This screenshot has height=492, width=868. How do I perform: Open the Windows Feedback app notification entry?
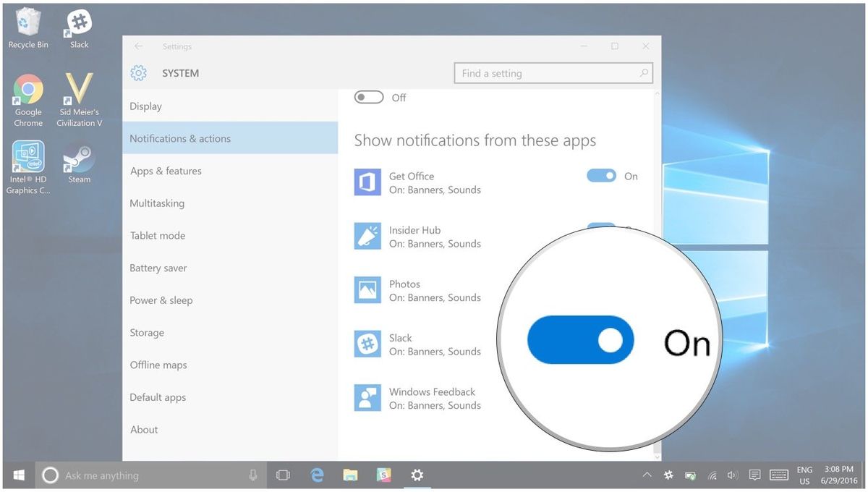(x=417, y=399)
